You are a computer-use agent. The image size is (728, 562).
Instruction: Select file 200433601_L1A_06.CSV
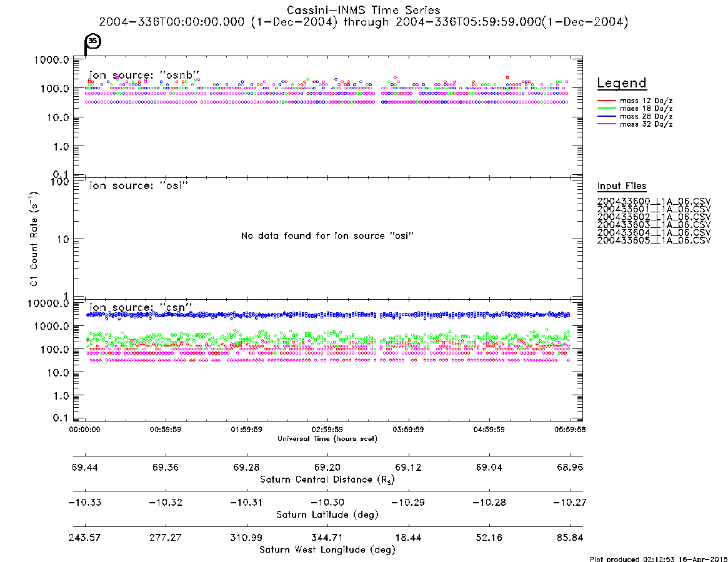(x=654, y=209)
